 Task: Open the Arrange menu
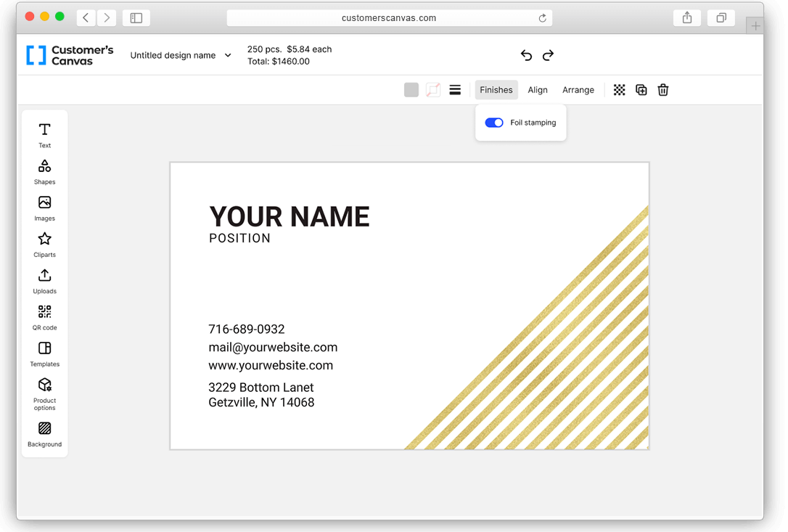[x=578, y=89]
